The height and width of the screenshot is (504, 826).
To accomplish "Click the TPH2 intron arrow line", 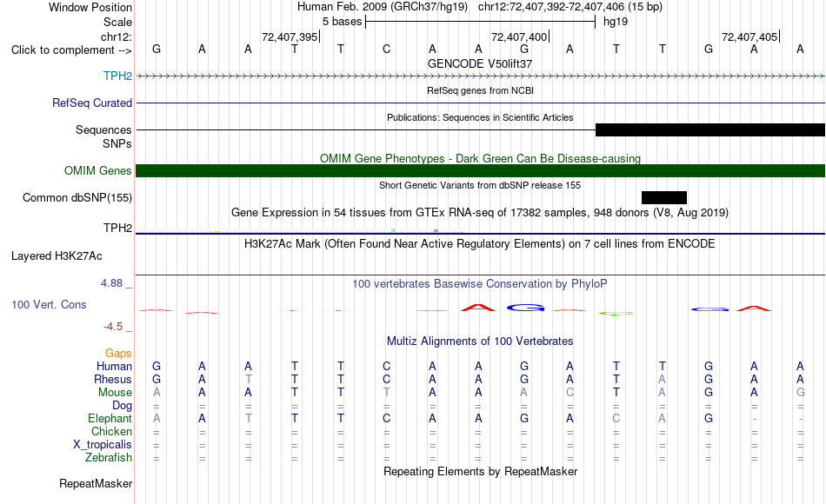I will click(481, 76).
